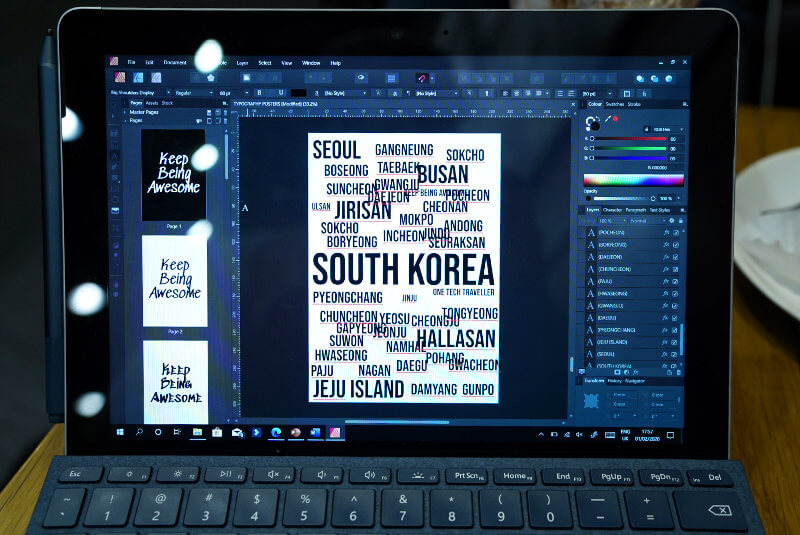Click the black font colour swatch
The height and width of the screenshot is (535, 800).
coord(298,93)
